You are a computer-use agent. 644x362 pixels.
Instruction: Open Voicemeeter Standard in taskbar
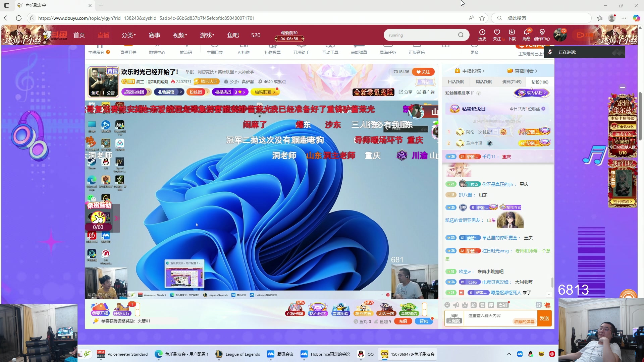click(x=122, y=354)
